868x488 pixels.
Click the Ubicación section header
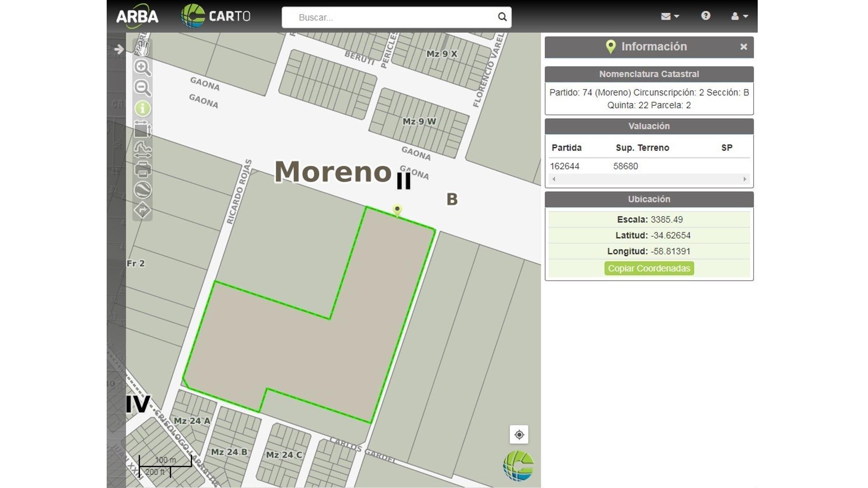click(x=649, y=199)
